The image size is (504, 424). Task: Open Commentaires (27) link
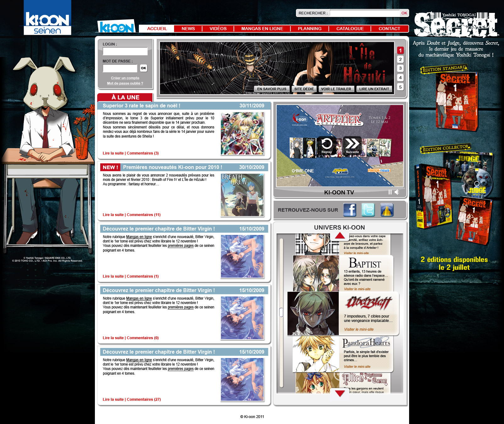tap(144, 400)
